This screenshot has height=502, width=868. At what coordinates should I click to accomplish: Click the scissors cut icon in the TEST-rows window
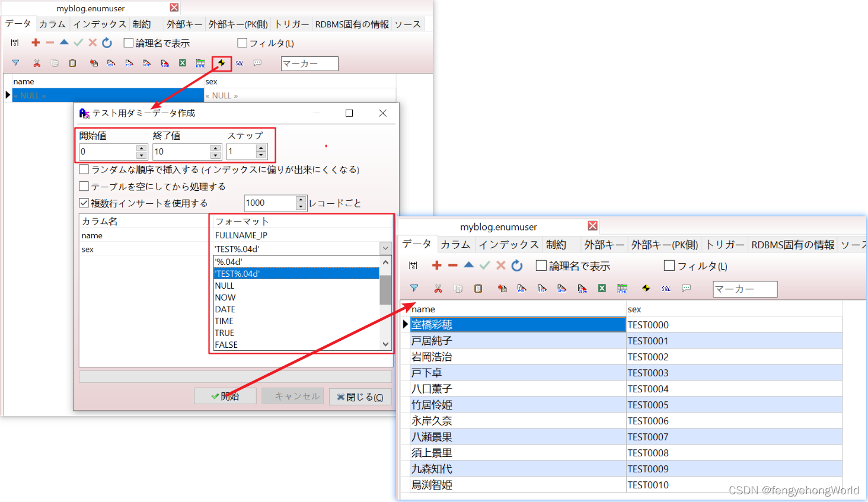(x=438, y=288)
